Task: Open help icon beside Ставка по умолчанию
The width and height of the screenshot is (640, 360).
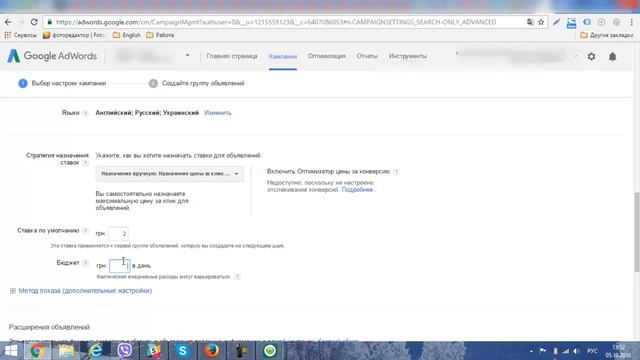Action: coord(85,231)
